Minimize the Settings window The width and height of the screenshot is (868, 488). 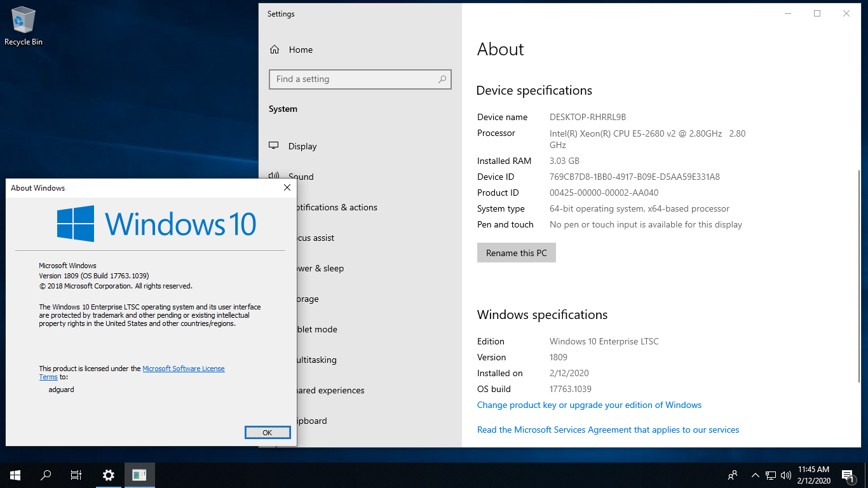pos(788,13)
